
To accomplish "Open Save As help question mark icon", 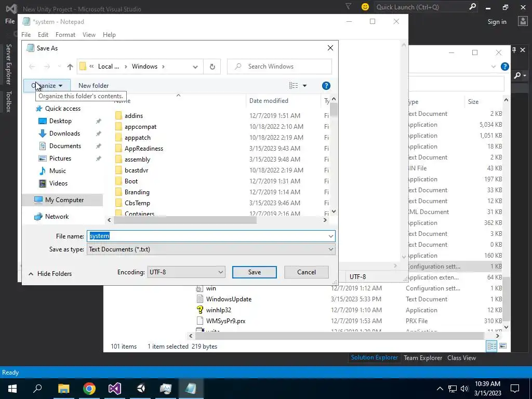I will tap(326, 86).
